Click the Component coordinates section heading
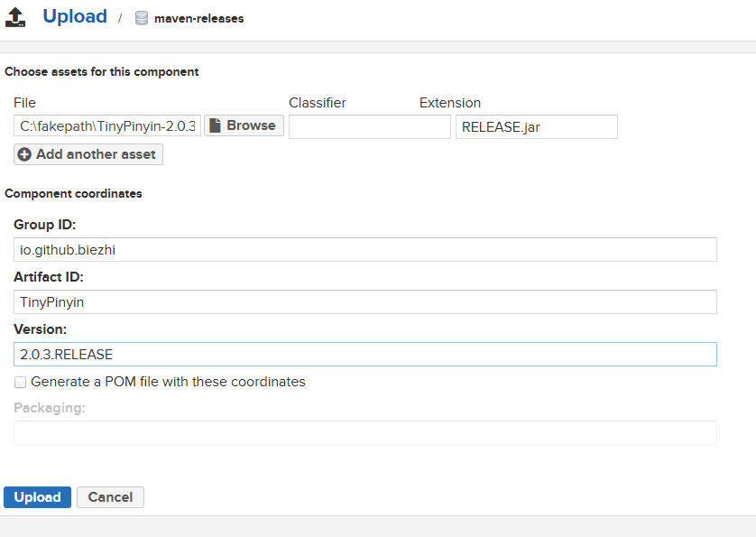This screenshot has width=756, height=537. coord(73,193)
